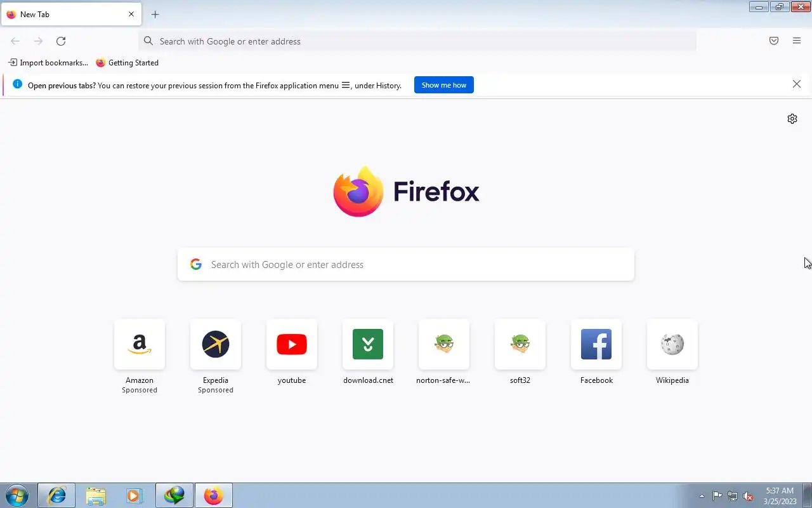Open Windows Start menu

click(x=16, y=495)
